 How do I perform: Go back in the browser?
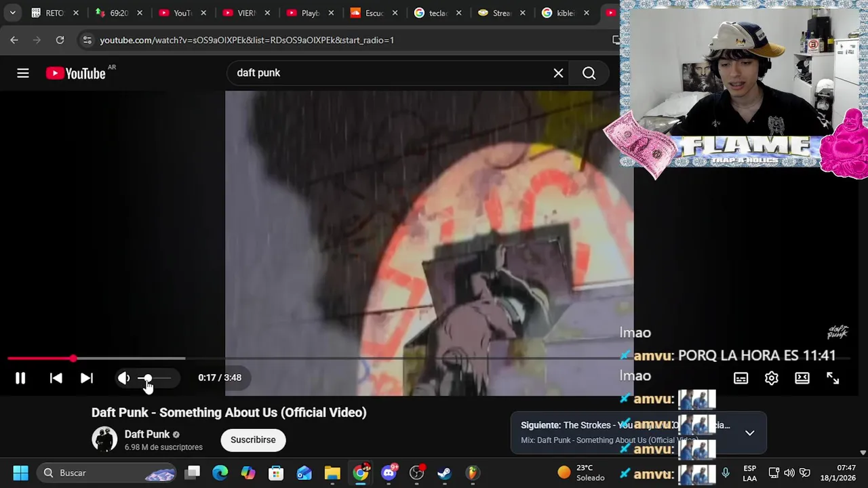point(14,40)
